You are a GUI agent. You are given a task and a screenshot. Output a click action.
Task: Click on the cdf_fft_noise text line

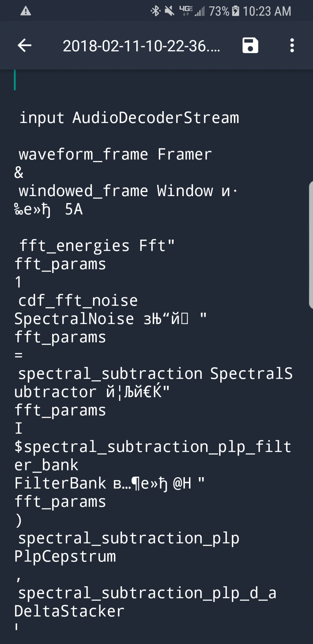[x=78, y=301]
